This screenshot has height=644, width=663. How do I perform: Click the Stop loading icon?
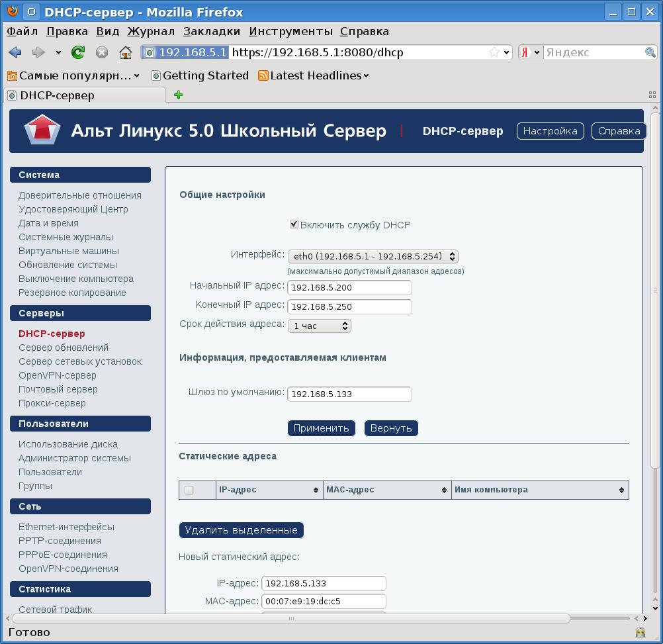click(x=102, y=52)
